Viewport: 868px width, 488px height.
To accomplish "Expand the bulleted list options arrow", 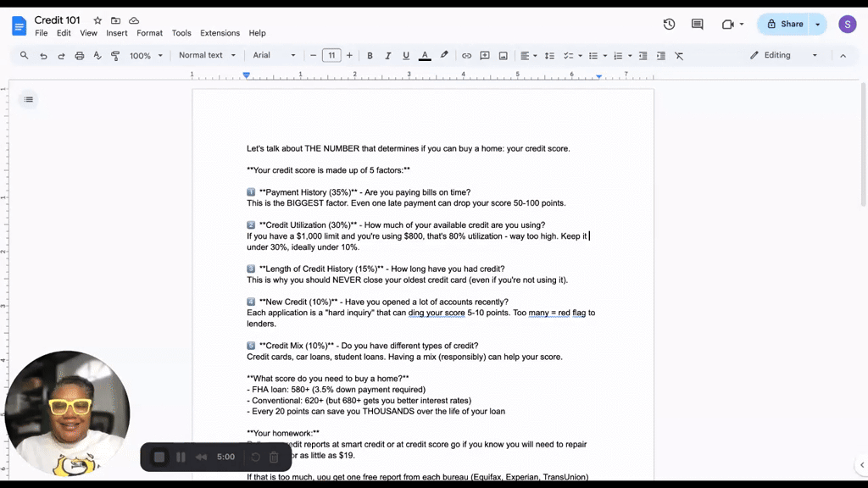I will [x=605, y=56].
